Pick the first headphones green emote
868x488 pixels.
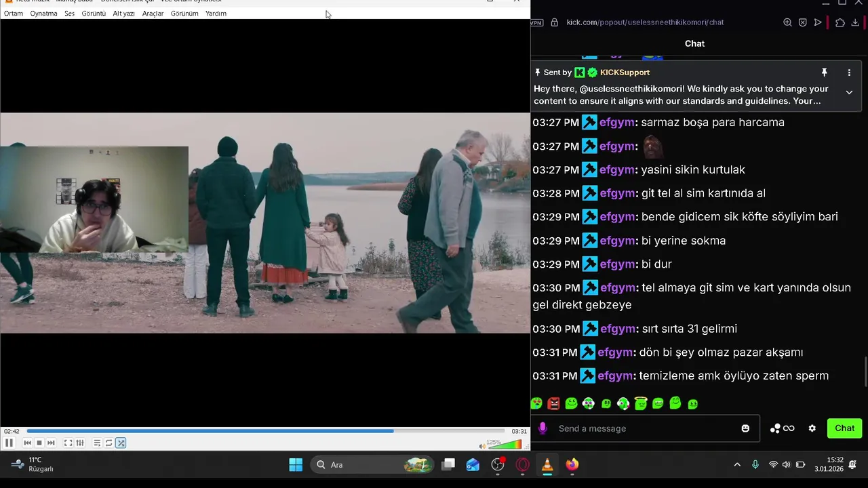tap(588, 403)
